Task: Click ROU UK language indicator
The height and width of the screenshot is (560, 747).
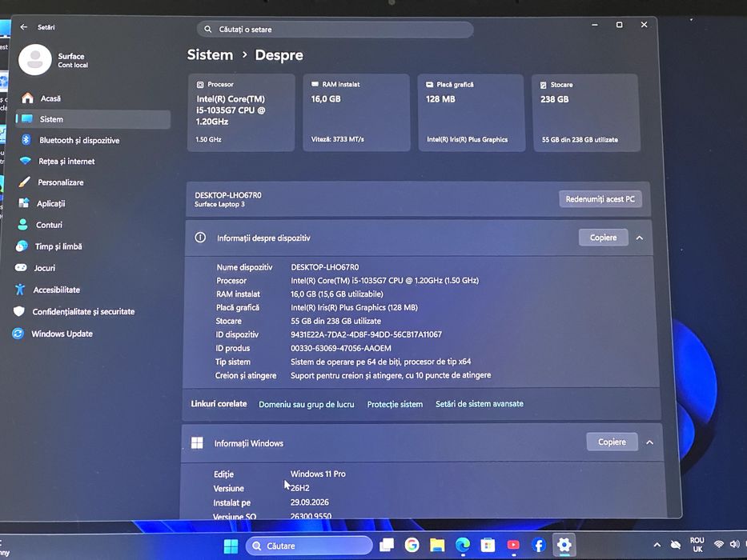Action: point(697,545)
